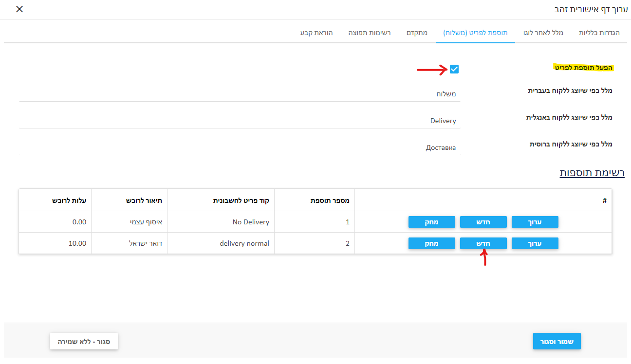Click 'ערוך' in the delivery normal row
Viewport: 631px width, 364px height.
535,243
